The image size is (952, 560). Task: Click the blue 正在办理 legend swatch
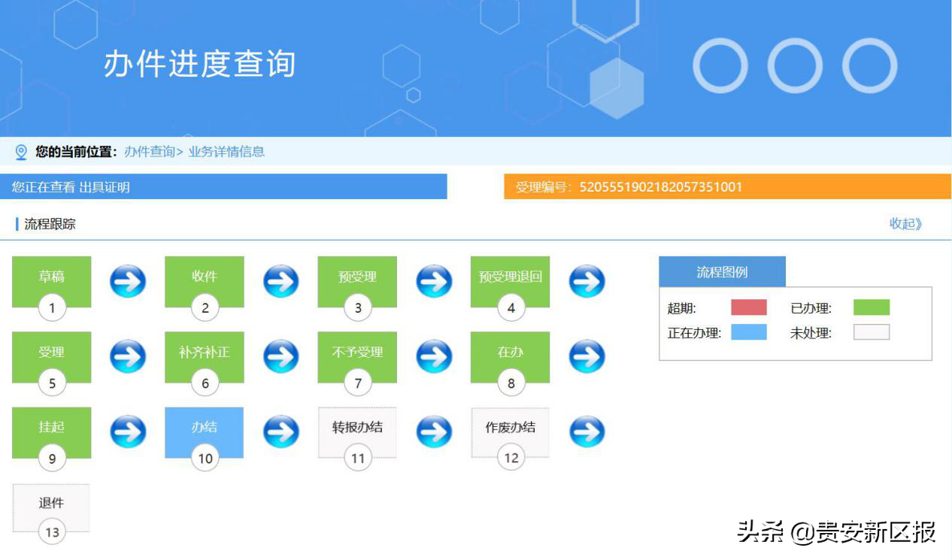click(748, 332)
